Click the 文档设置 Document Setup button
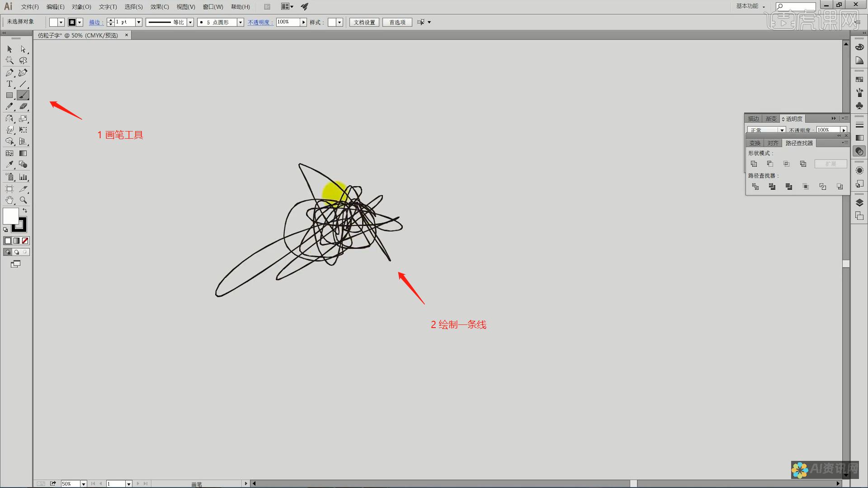This screenshot has height=488, width=868. pyautogui.click(x=363, y=22)
